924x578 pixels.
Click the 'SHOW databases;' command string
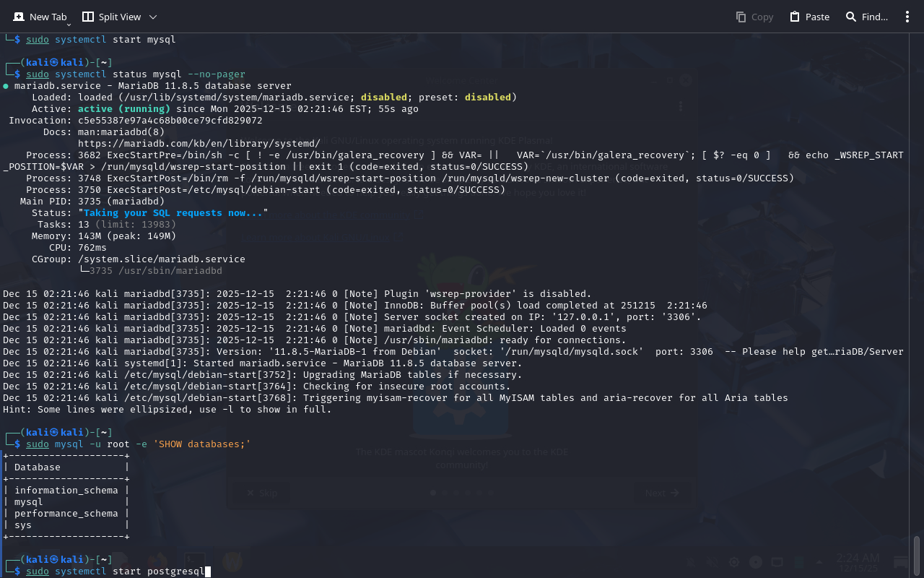(x=201, y=444)
